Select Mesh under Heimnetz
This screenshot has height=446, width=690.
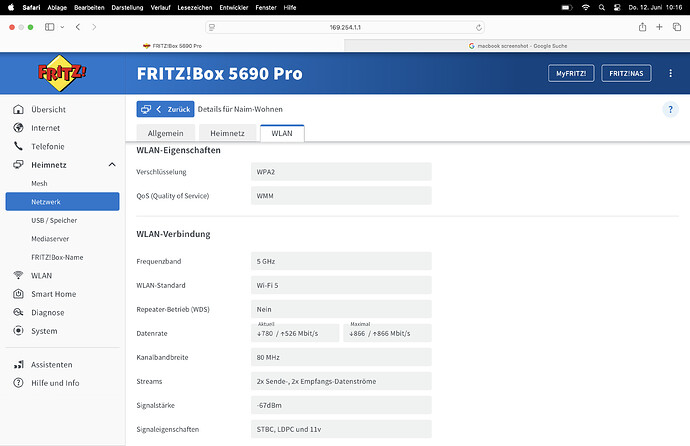39,184
